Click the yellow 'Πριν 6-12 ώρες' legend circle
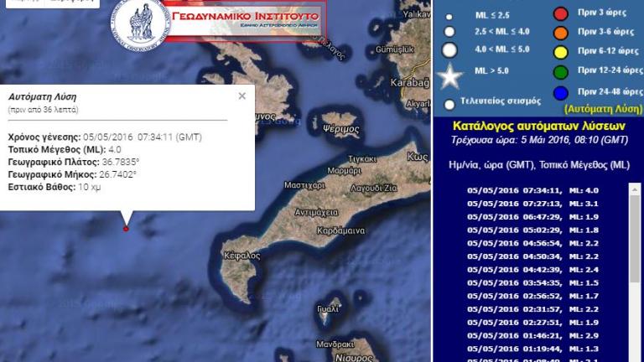Screen dimensions: 644x362 pyautogui.click(x=561, y=52)
